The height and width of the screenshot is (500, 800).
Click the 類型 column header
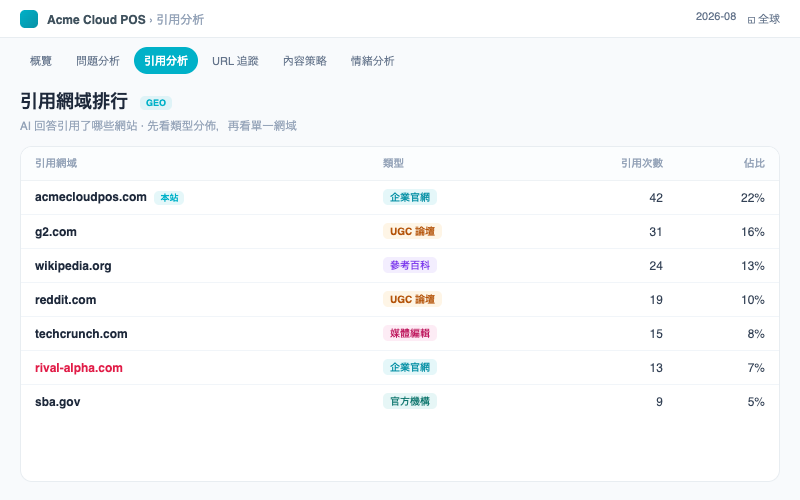(x=393, y=163)
